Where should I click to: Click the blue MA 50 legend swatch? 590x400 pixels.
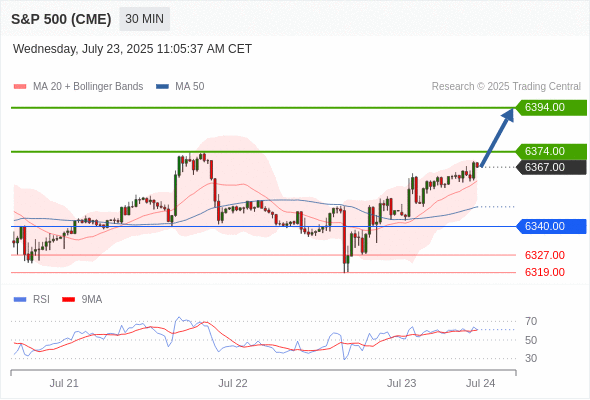(163, 87)
